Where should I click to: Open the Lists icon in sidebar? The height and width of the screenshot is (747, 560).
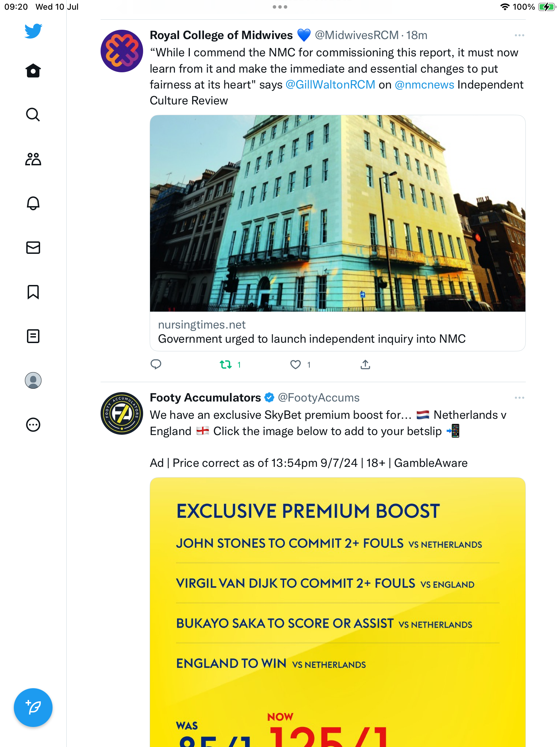tap(33, 336)
